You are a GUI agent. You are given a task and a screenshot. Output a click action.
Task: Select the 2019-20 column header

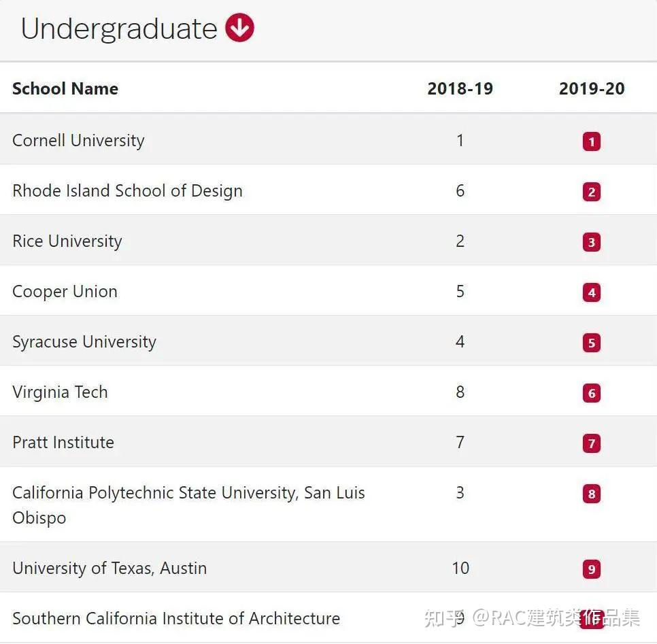pyautogui.click(x=591, y=88)
